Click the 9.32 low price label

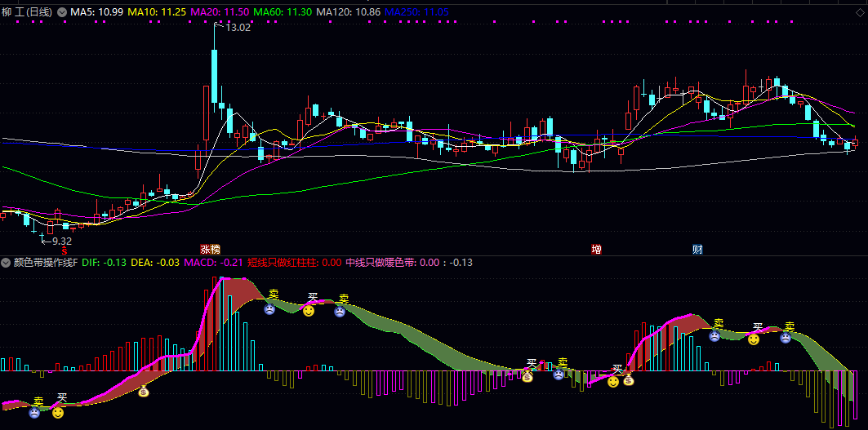[62, 242]
